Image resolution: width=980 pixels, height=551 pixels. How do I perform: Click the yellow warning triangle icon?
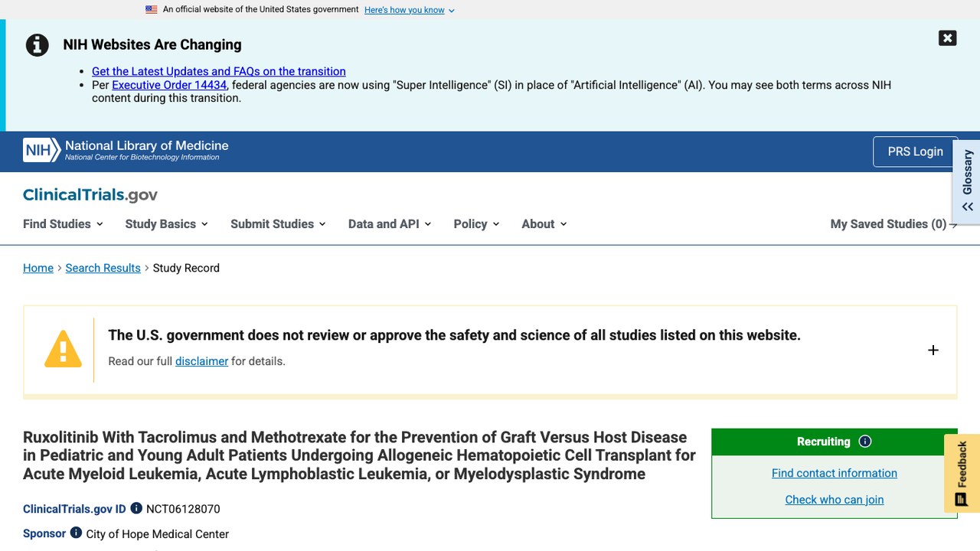click(63, 349)
